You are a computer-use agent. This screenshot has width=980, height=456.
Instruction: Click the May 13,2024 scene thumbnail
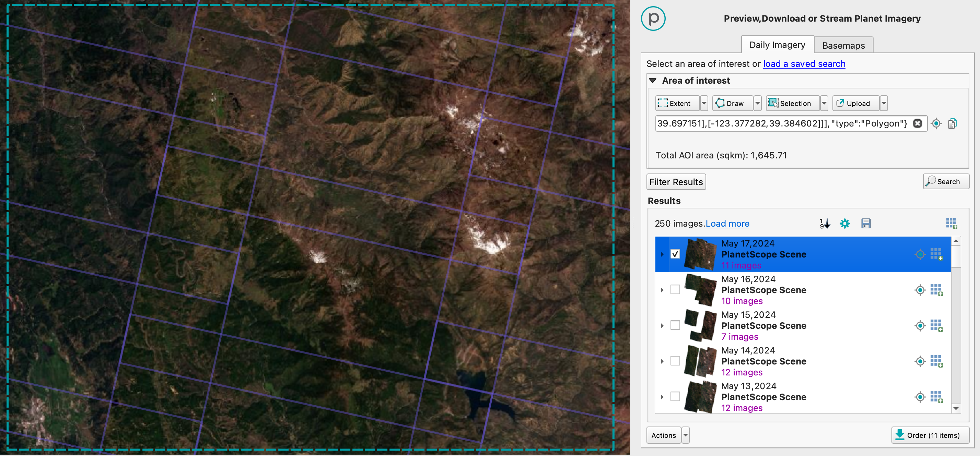[x=700, y=397]
